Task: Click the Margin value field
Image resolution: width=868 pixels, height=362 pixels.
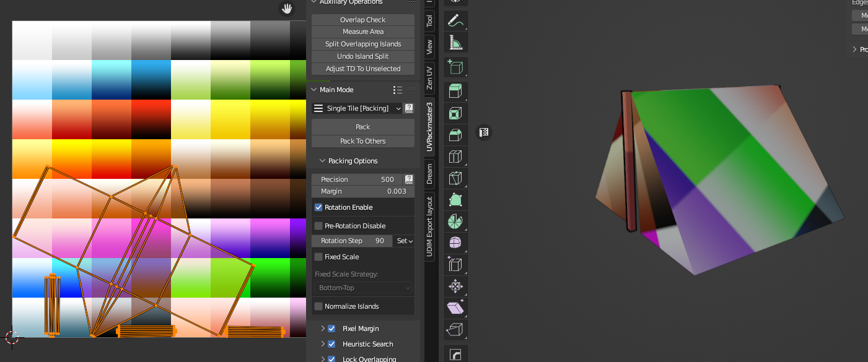Action: click(x=363, y=191)
